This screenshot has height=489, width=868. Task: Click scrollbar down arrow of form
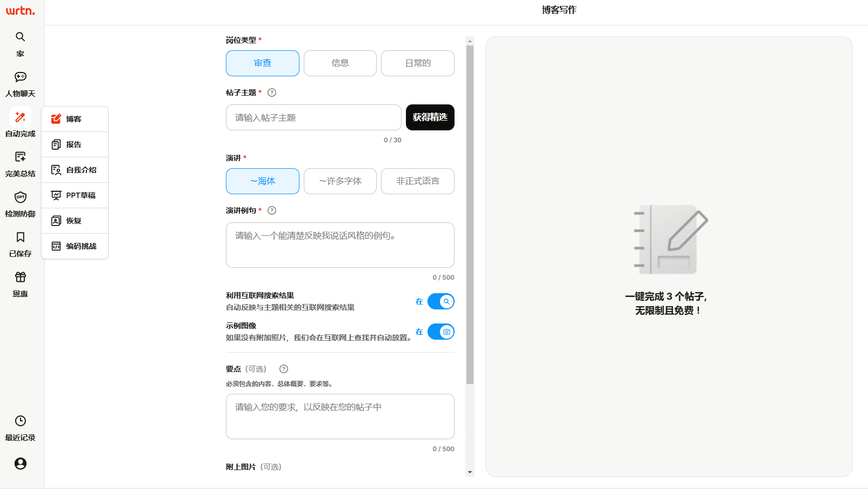470,472
